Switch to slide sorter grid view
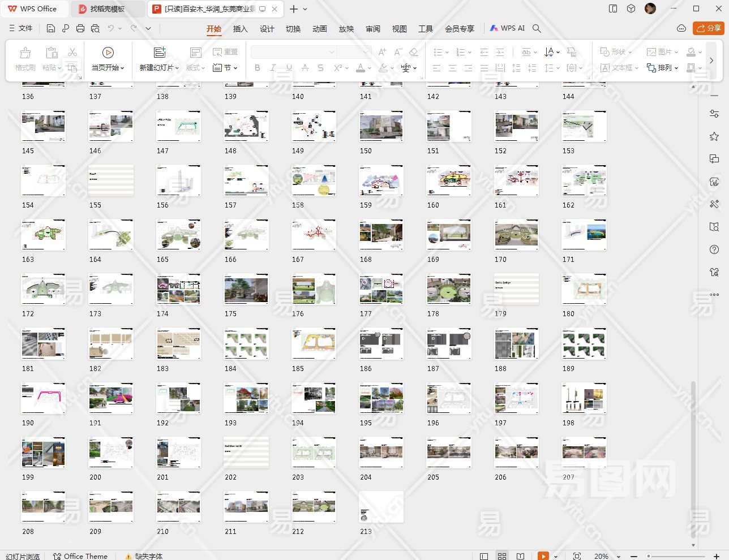 [x=502, y=556]
